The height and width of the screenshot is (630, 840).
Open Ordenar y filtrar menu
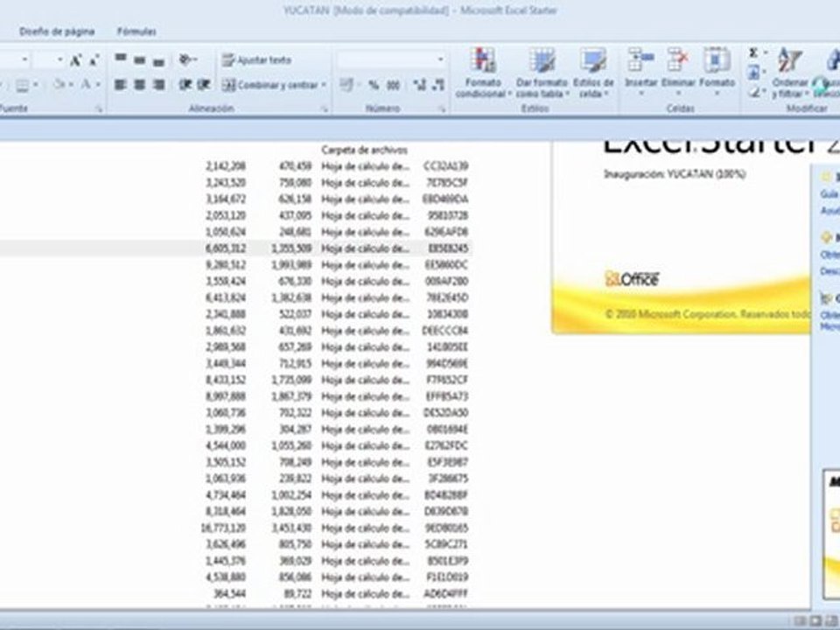790,73
